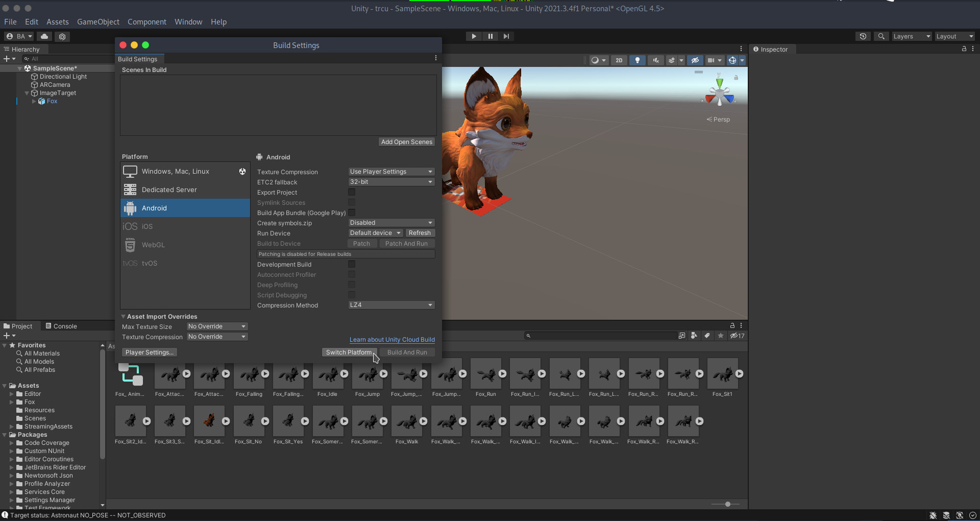Click the global search magnifier icon

tap(881, 36)
